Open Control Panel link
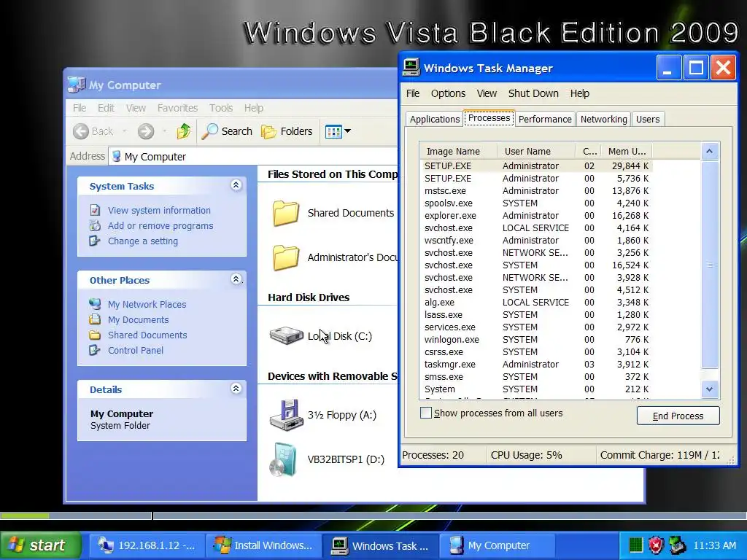Viewport: 747px width, 560px height. tap(135, 350)
